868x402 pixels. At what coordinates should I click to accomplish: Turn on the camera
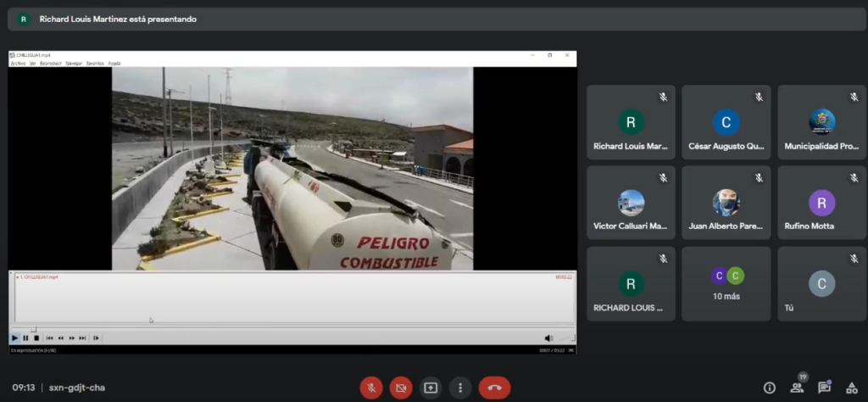401,388
